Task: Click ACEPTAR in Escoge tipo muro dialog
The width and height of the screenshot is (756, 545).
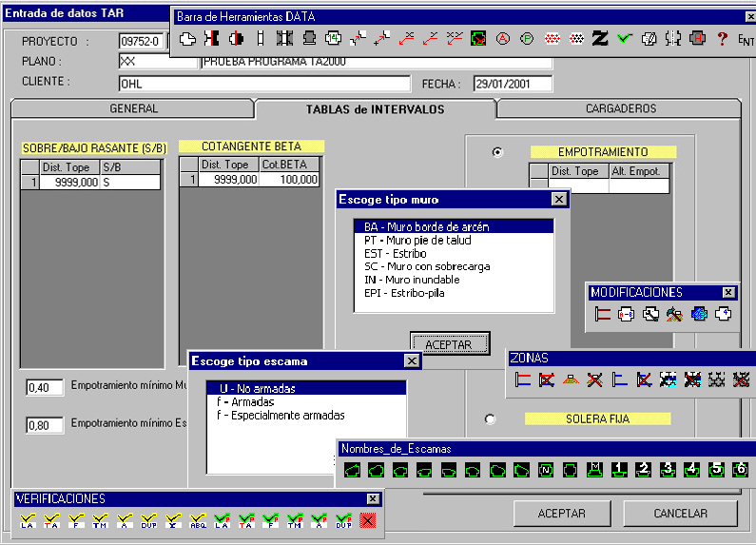Action: click(450, 344)
